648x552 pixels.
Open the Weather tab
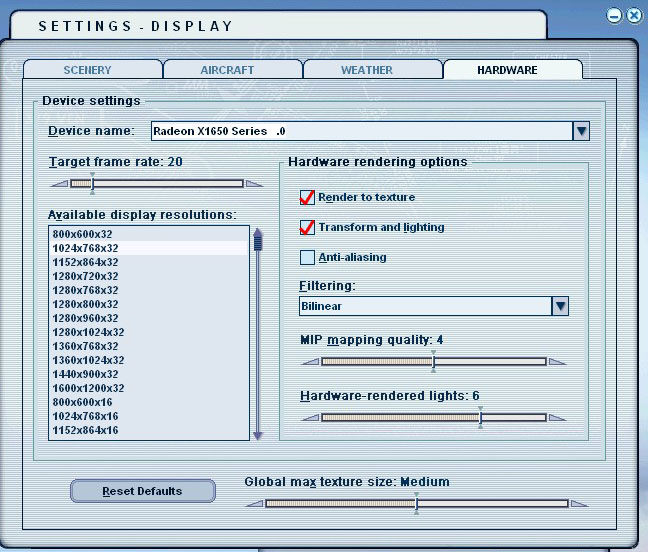coord(367,70)
